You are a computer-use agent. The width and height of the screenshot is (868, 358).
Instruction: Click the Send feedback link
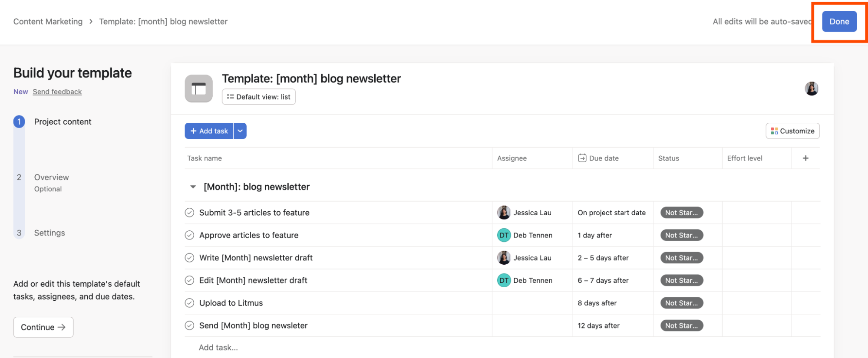[x=57, y=92]
